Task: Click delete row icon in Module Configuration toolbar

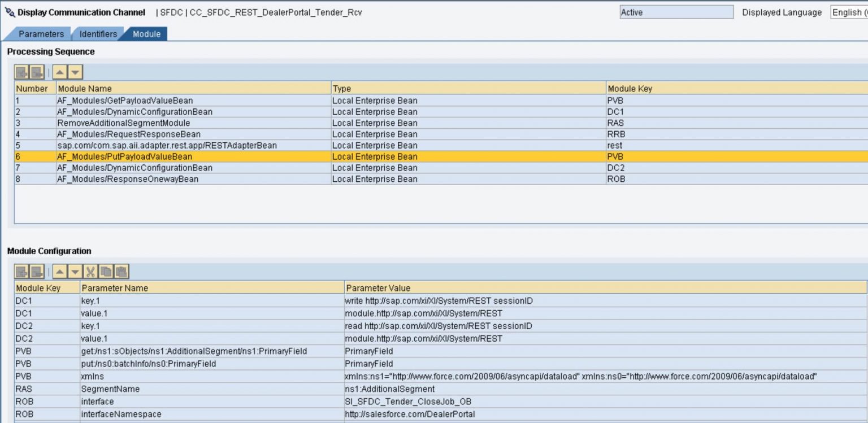Action: tap(37, 272)
